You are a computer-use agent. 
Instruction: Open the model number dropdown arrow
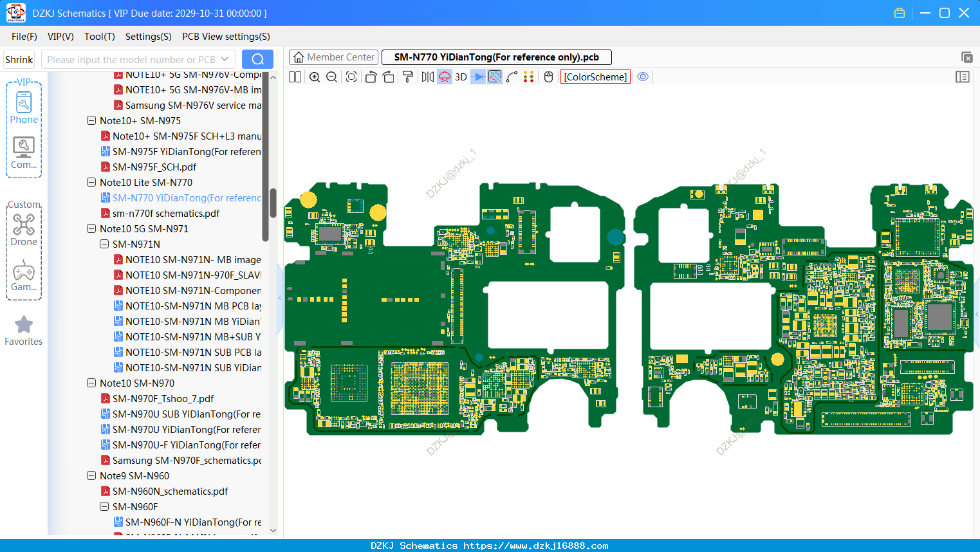click(x=225, y=59)
